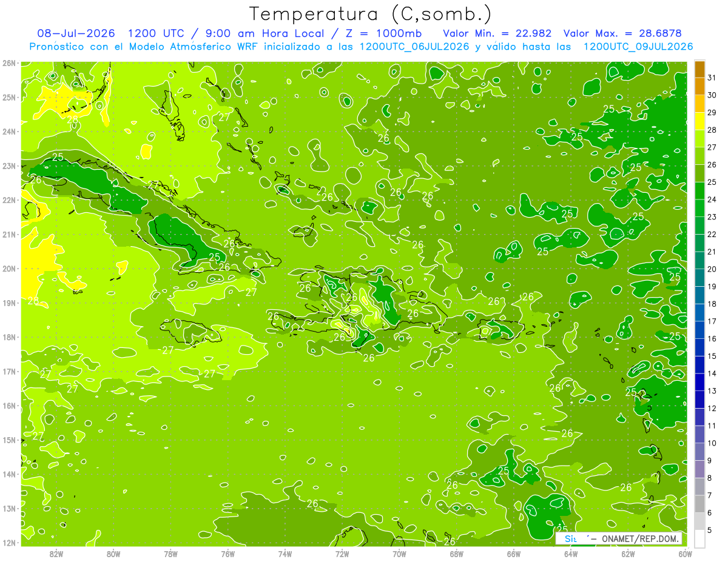This screenshot has height=562, width=728.
Task: Click the dark blue legend segment between 12 and 13
Action: coord(699,400)
